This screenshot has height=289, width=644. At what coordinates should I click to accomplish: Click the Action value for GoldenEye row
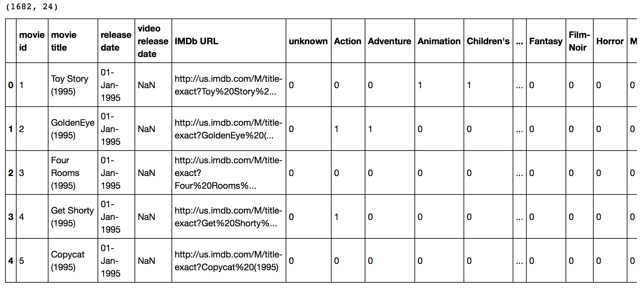(336, 129)
